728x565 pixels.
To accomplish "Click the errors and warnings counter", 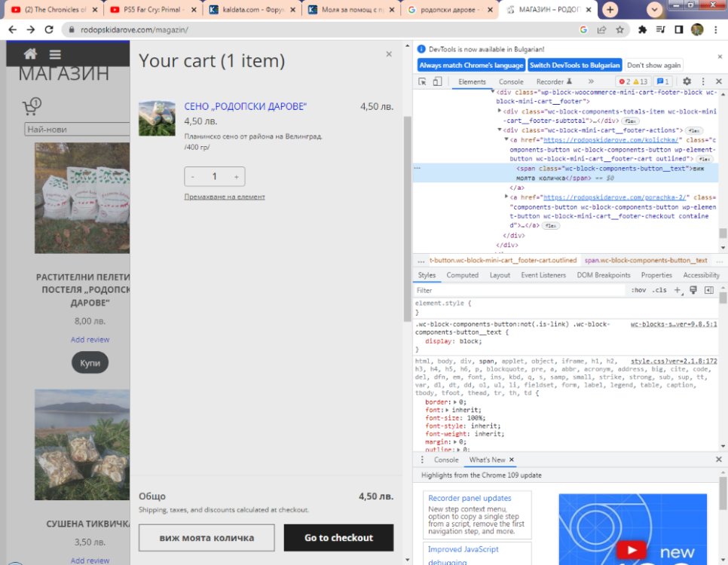I will (633, 81).
